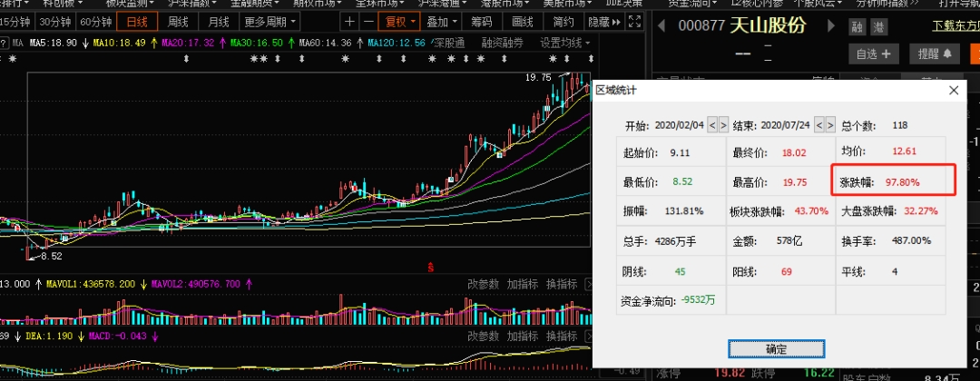The width and height of the screenshot is (980, 381).
Task: Toggle fullscreen chart view icon
Action: point(634,22)
